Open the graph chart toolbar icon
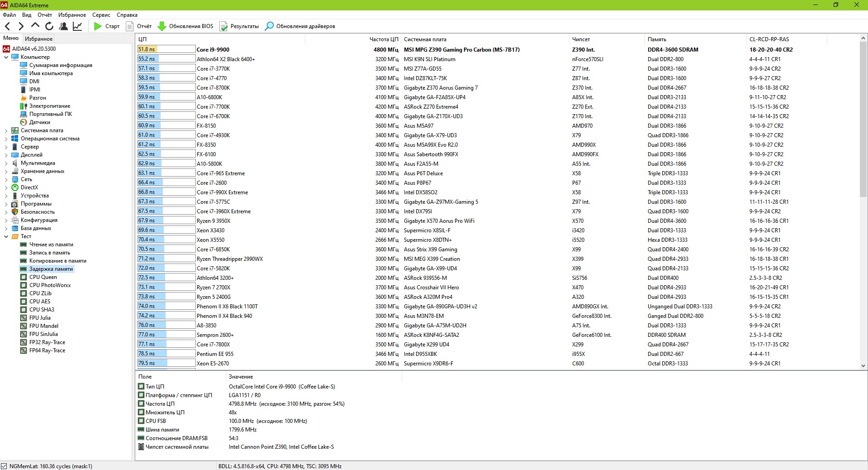868x470 pixels. coord(77,26)
